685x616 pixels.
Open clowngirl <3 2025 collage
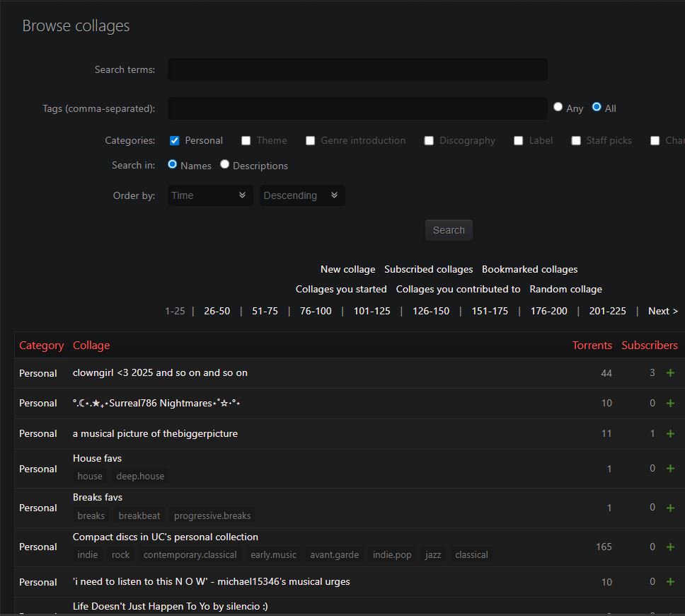click(x=160, y=372)
